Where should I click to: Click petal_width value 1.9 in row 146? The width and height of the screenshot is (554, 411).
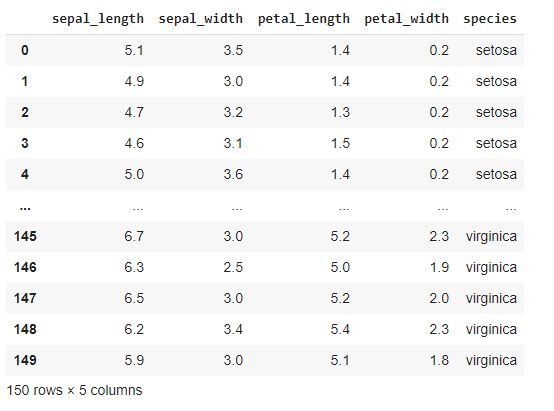(x=439, y=267)
